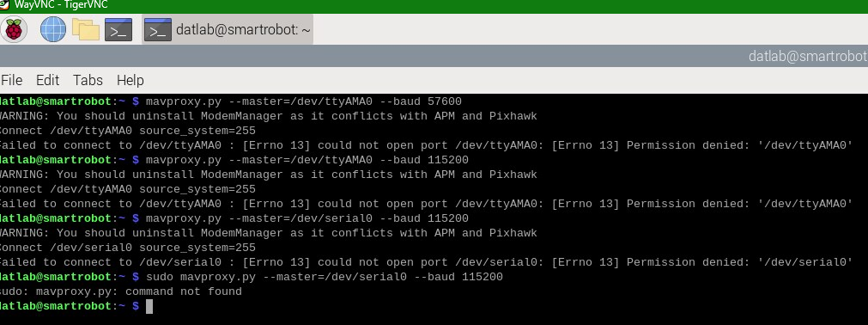Select the datlab@smartrobot: ~ taskbar window button

[x=228, y=29]
